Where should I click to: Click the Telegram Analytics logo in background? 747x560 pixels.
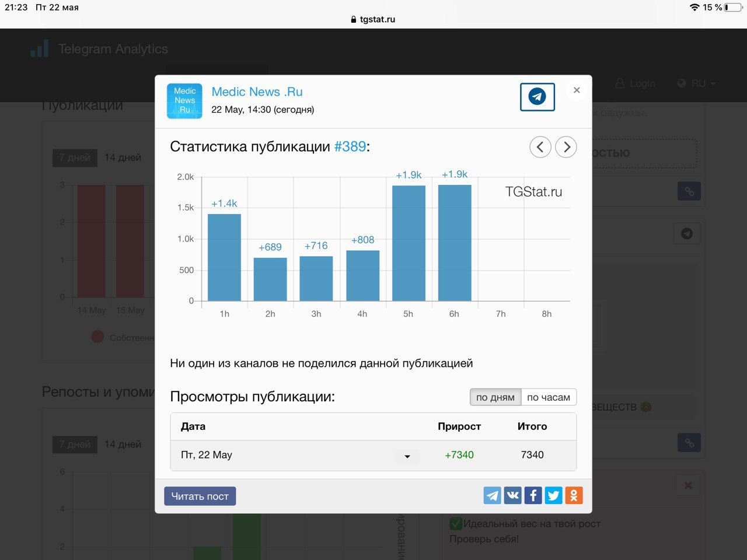(99, 49)
